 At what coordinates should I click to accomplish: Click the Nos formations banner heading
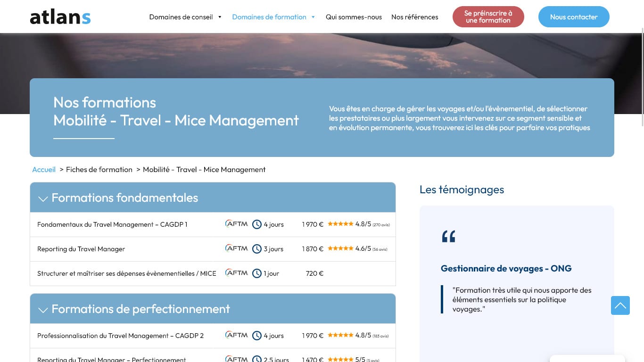(x=176, y=111)
